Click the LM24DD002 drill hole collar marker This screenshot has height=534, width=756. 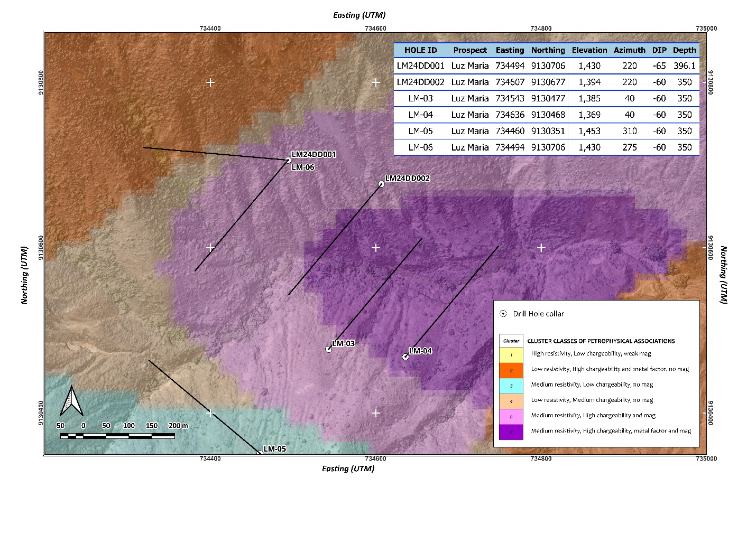pyautogui.click(x=381, y=184)
